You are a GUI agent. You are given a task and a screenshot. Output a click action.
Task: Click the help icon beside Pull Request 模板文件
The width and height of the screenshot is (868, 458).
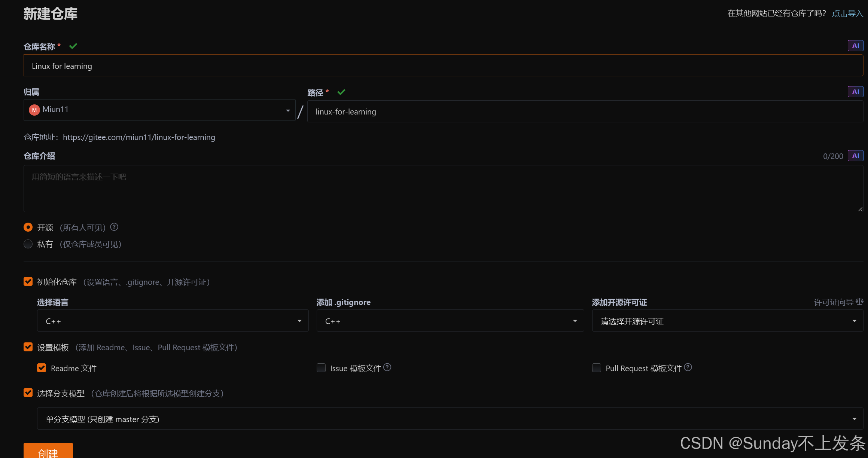coord(688,367)
